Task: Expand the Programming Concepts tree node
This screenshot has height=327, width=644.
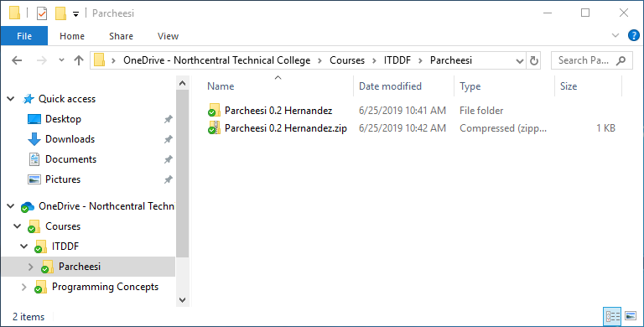Action: [24, 287]
